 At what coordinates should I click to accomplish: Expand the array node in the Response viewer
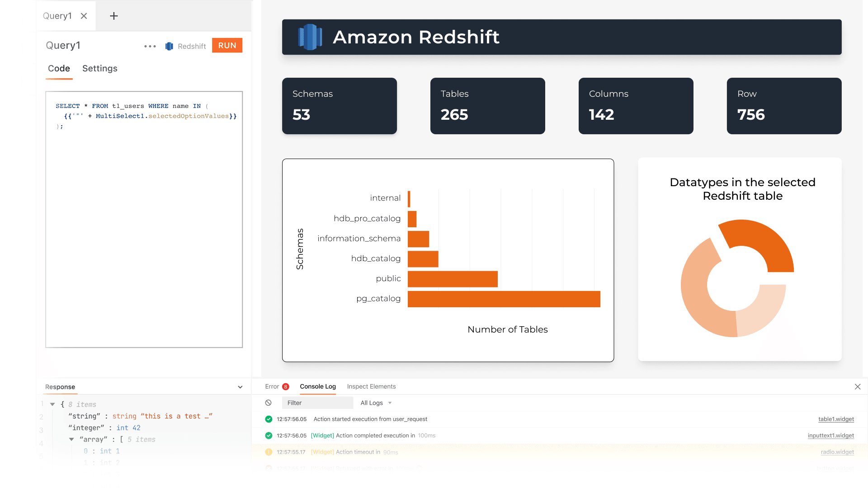[71, 439]
